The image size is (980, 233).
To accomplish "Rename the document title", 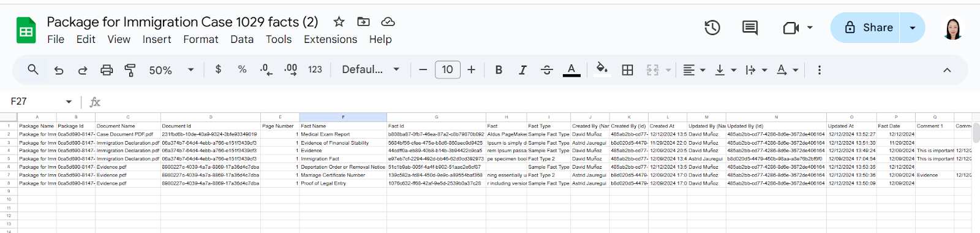I will point(183,22).
